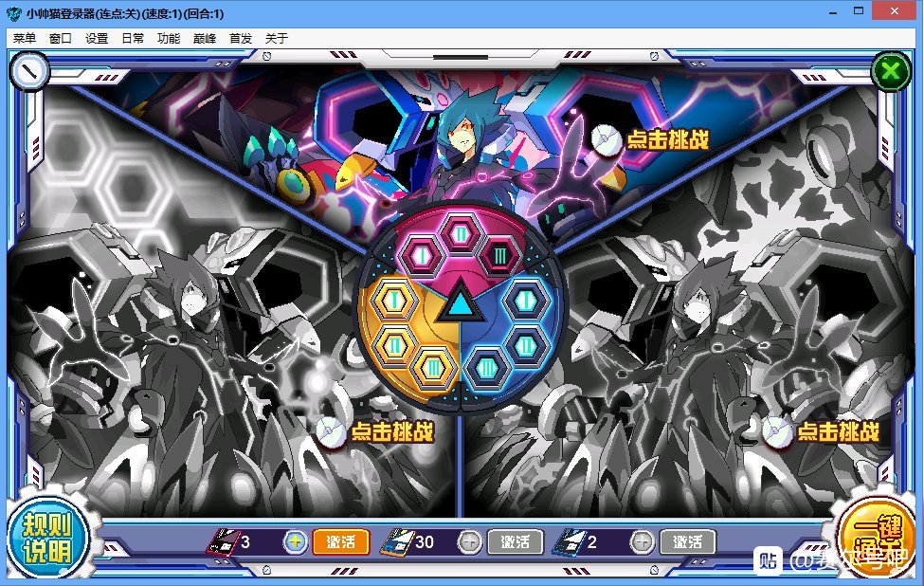Open the 首发 menu
Screen dimensions: 924x586
click(241, 38)
